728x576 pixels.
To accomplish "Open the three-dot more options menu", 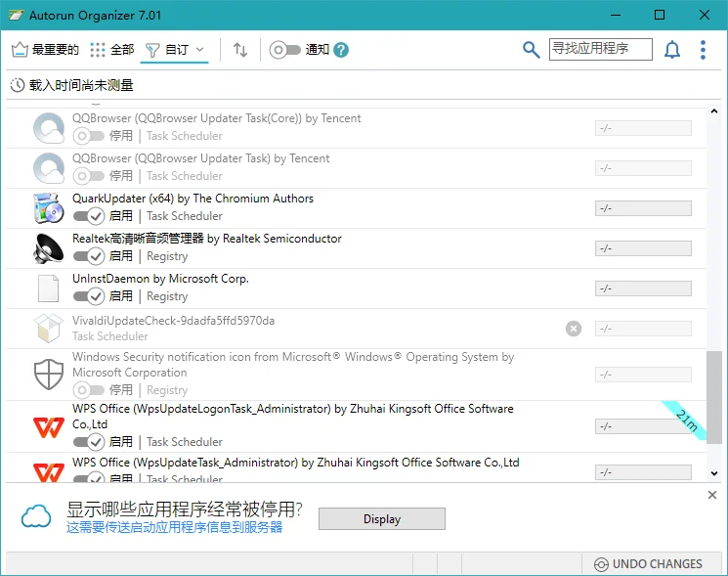I will 703,49.
